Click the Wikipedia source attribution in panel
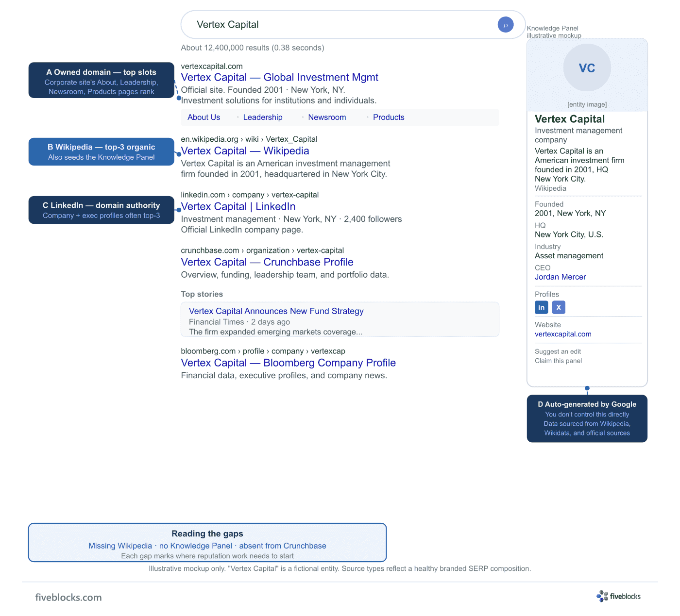 [550, 188]
